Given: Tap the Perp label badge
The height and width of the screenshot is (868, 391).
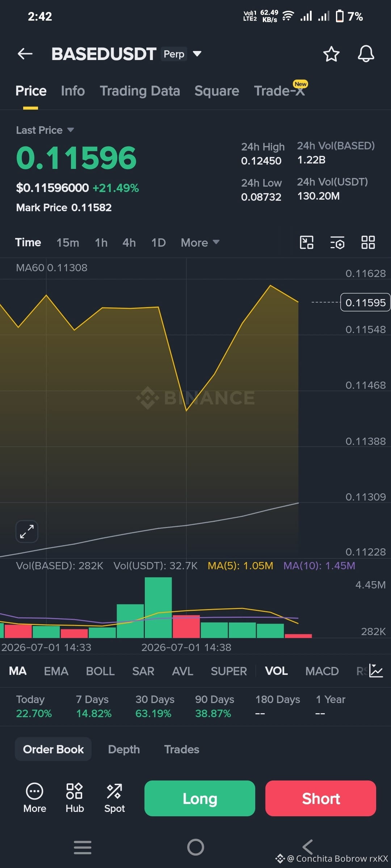Looking at the screenshot, I should pos(174,54).
